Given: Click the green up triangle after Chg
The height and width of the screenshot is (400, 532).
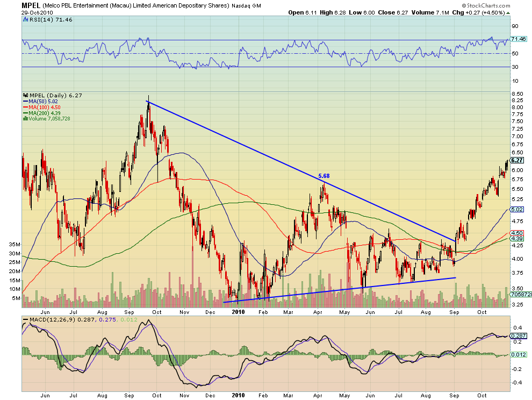Looking at the screenshot, I should tap(508, 13).
